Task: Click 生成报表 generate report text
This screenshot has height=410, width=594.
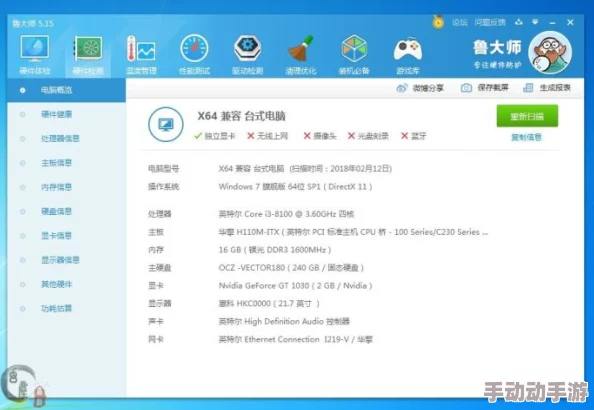Action: [555, 88]
